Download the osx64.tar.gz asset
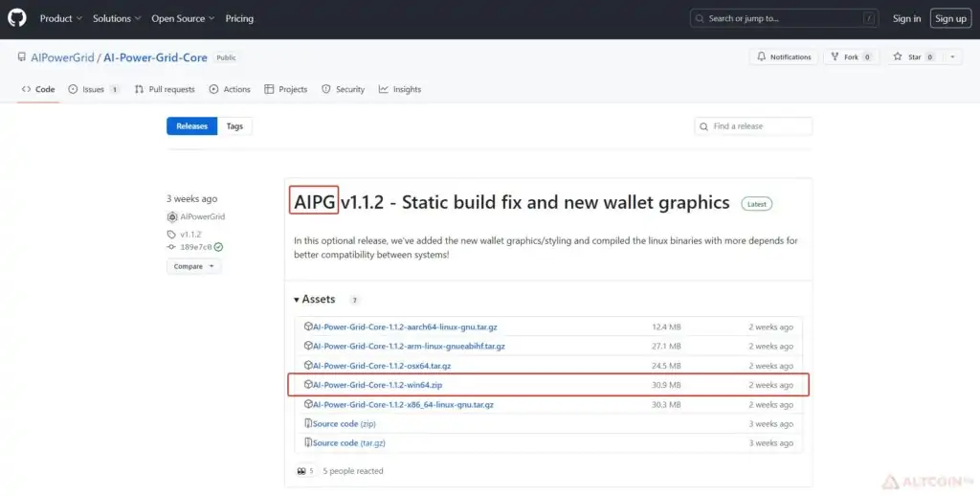The height and width of the screenshot is (496, 980). tap(381, 365)
